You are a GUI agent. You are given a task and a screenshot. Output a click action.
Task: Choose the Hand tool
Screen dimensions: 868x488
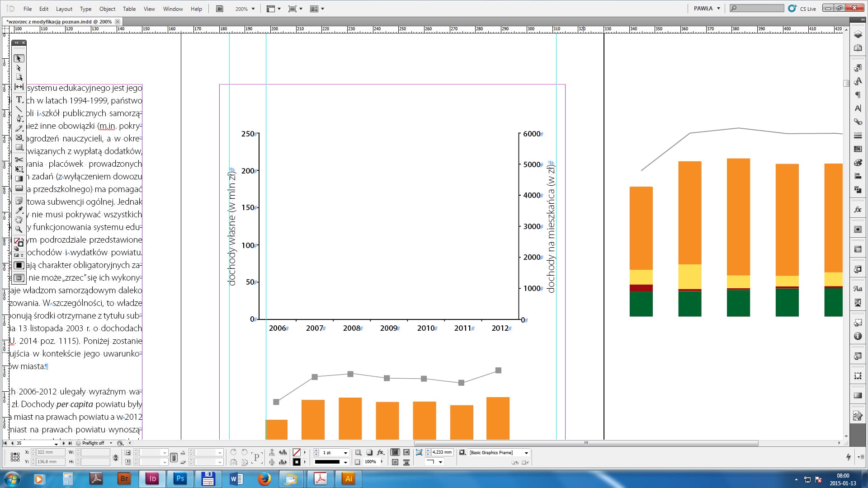pos(19,220)
